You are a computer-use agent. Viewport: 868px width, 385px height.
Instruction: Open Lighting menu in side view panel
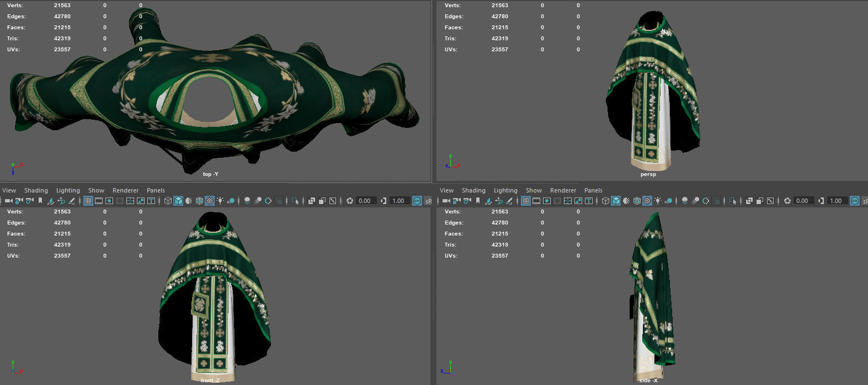point(505,190)
